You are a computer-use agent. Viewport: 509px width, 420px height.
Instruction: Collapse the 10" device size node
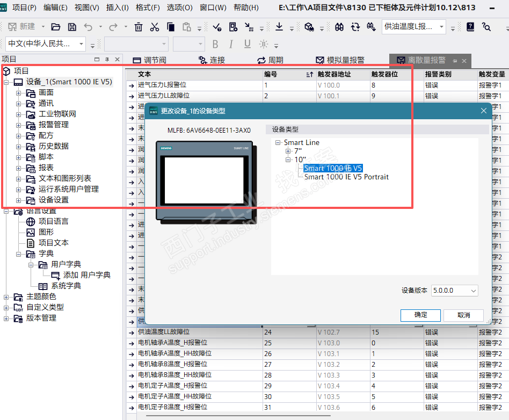coord(288,160)
